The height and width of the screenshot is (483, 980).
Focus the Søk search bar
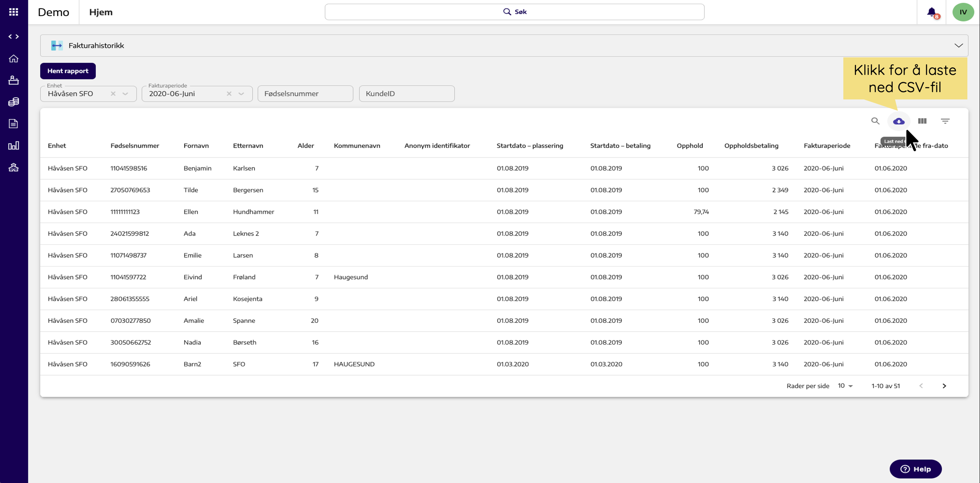click(x=514, y=12)
